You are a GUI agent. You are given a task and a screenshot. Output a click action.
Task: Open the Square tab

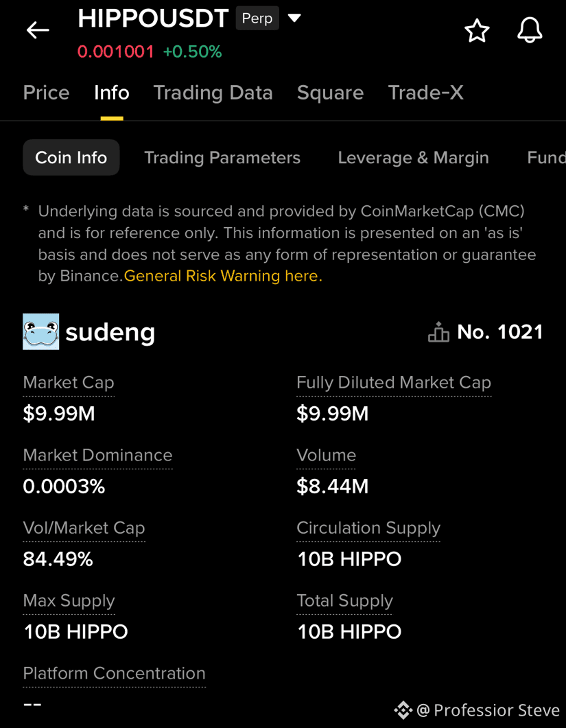(x=330, y=92)
